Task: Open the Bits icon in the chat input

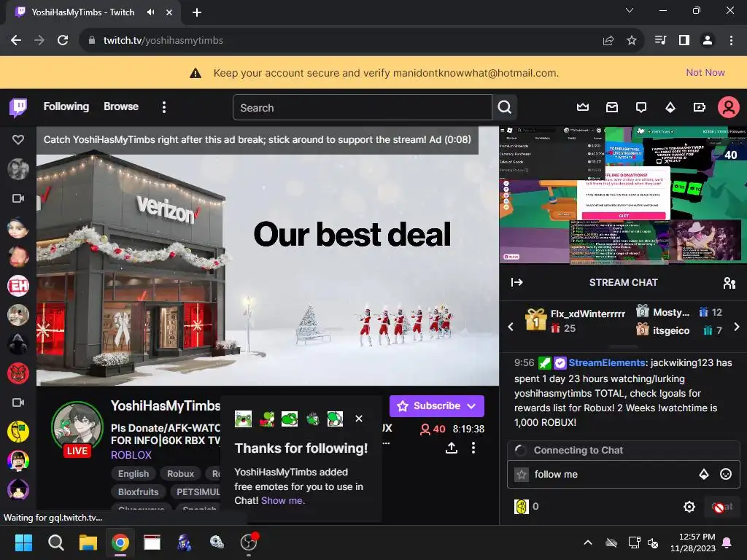Action: [x=704, y=474]
